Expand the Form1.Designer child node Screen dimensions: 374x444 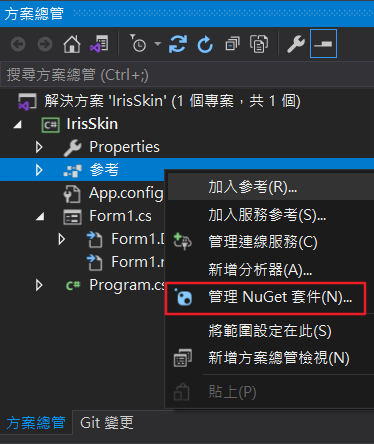pos(62,239)
